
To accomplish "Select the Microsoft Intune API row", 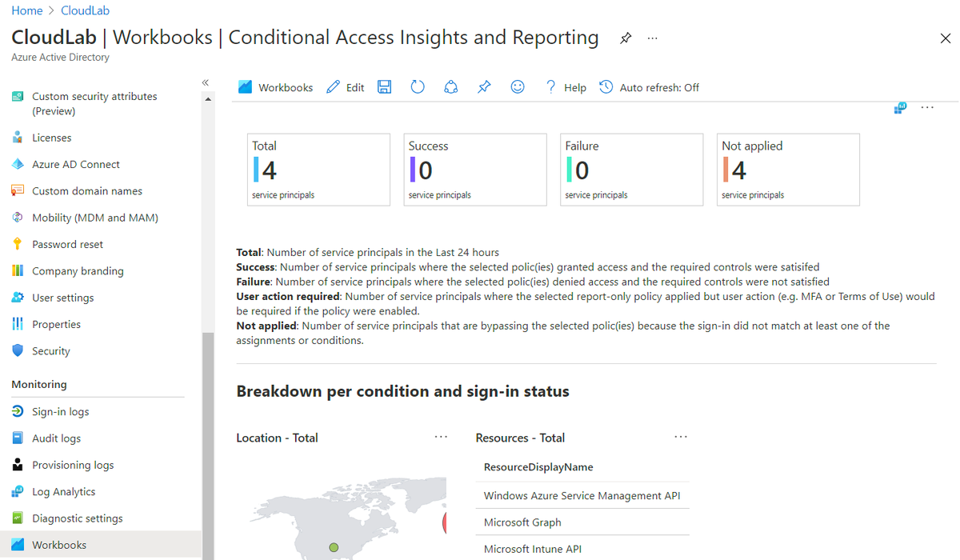I will pyautogui.click(x=582, y=549).
